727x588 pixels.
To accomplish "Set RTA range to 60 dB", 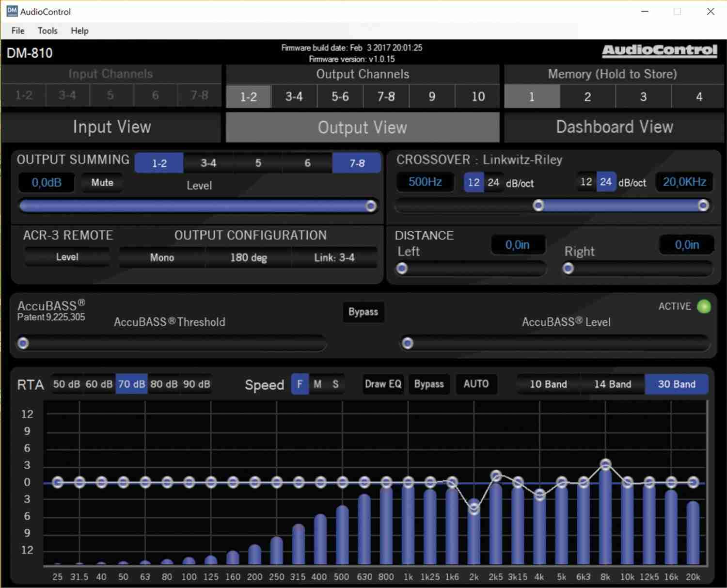I will point(99,384).
